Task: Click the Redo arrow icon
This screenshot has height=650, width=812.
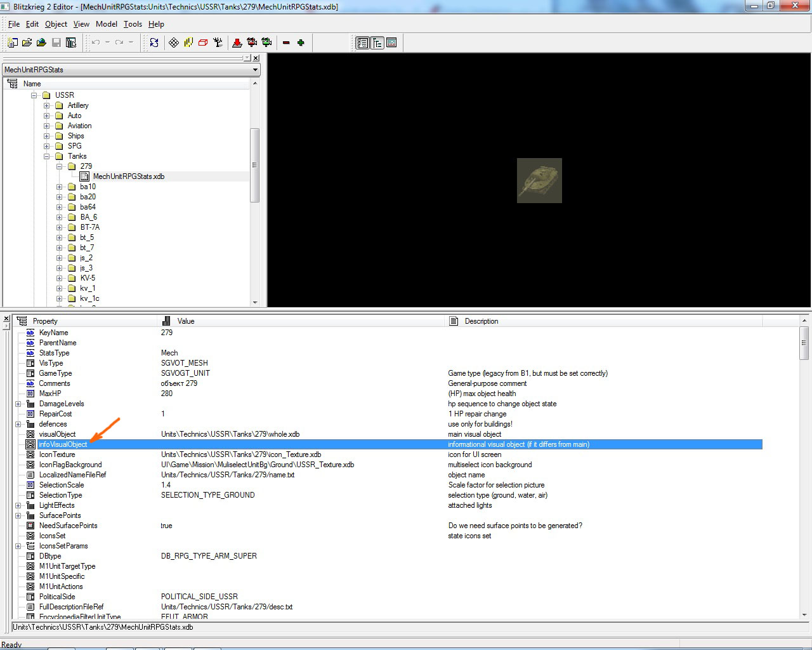Action: coord(119,43)
